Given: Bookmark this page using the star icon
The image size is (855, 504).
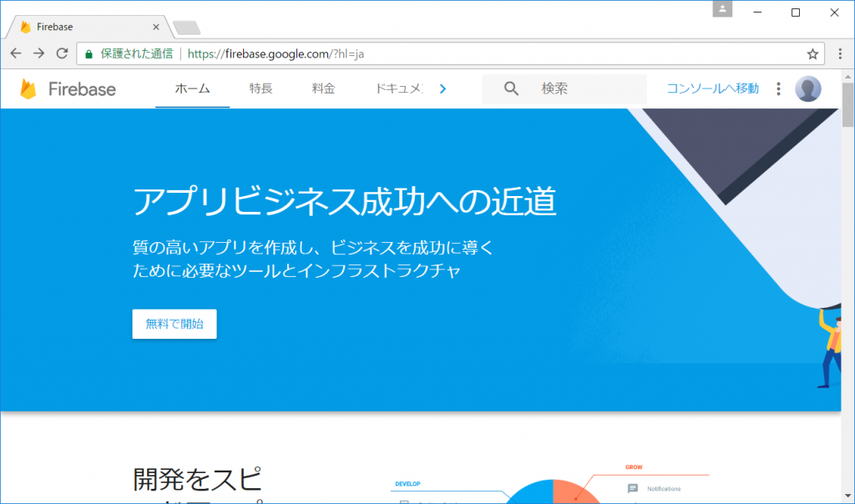Looking at the screenshot, I should coord(812,53).
